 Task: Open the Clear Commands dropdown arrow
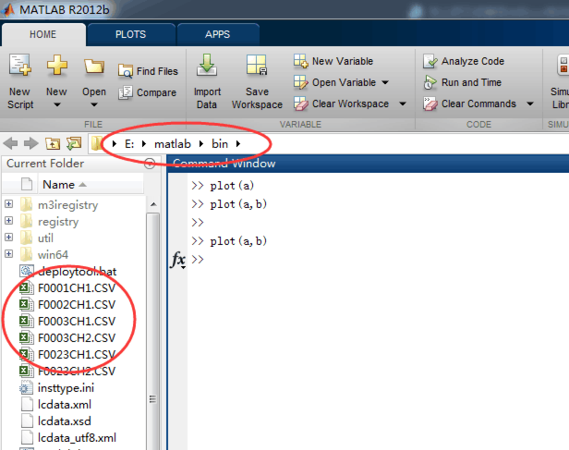point(530,104)
